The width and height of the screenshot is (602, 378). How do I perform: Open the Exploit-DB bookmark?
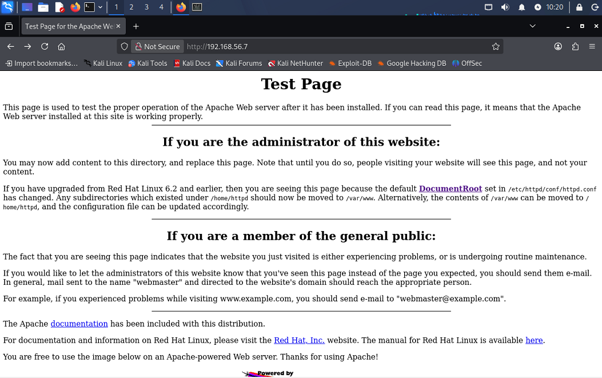click(351, 63)
